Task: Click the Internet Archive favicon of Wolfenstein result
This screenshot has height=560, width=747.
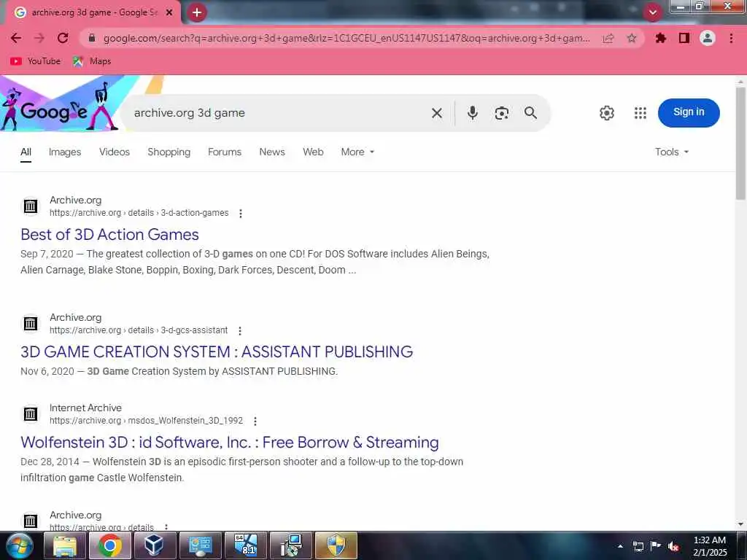Action: 31,414
